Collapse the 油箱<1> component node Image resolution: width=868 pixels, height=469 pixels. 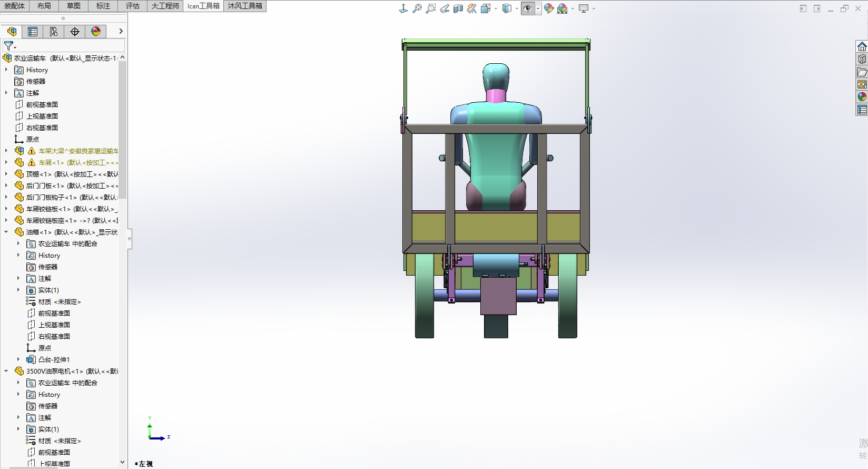[x=6, y=232]
